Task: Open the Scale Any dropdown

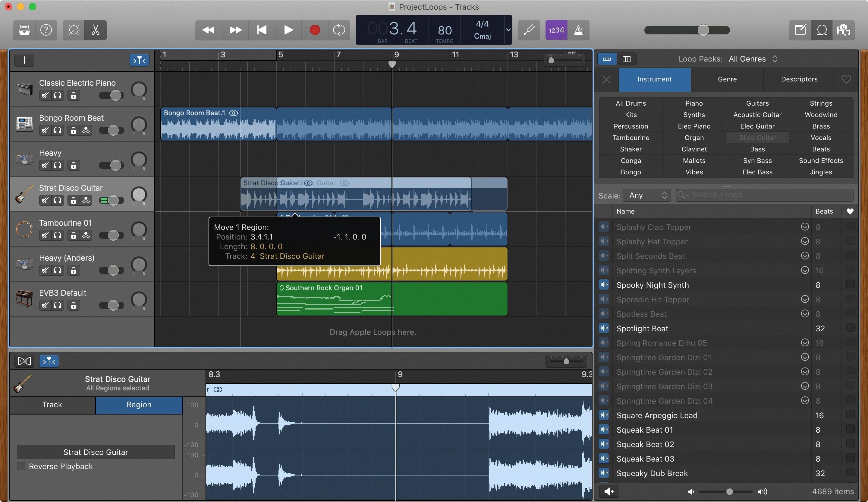Action: pyautogui.click(x=647, y=195)
